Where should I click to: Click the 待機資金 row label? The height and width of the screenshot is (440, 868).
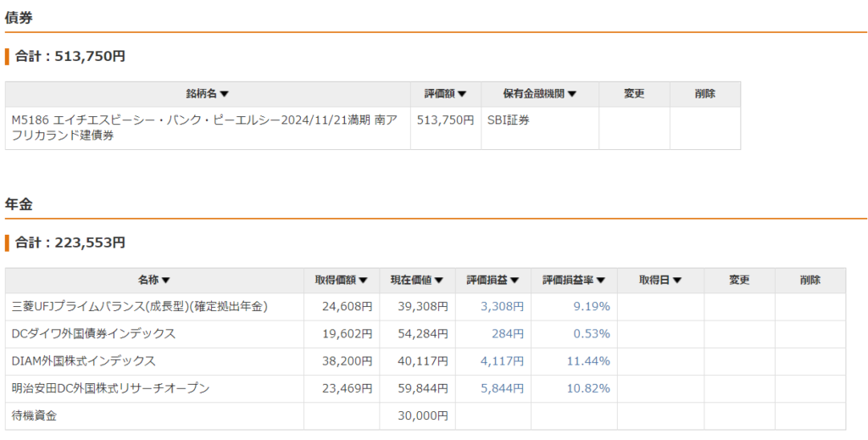34,415
